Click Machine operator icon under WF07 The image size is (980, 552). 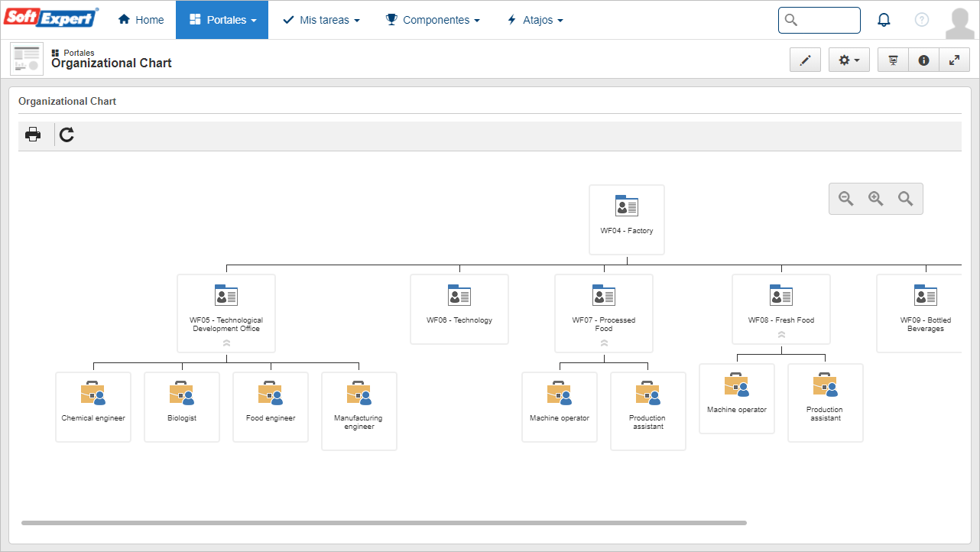pyautogui.click(x=560, y=393)
